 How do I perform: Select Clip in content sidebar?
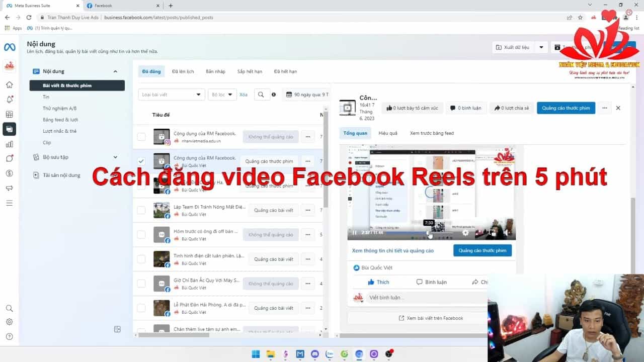(47, 143)
